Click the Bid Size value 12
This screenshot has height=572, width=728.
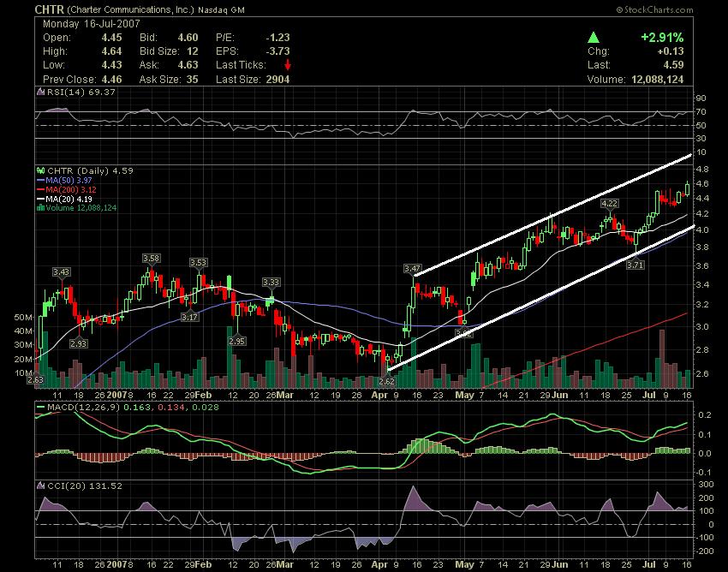[192, 51]
